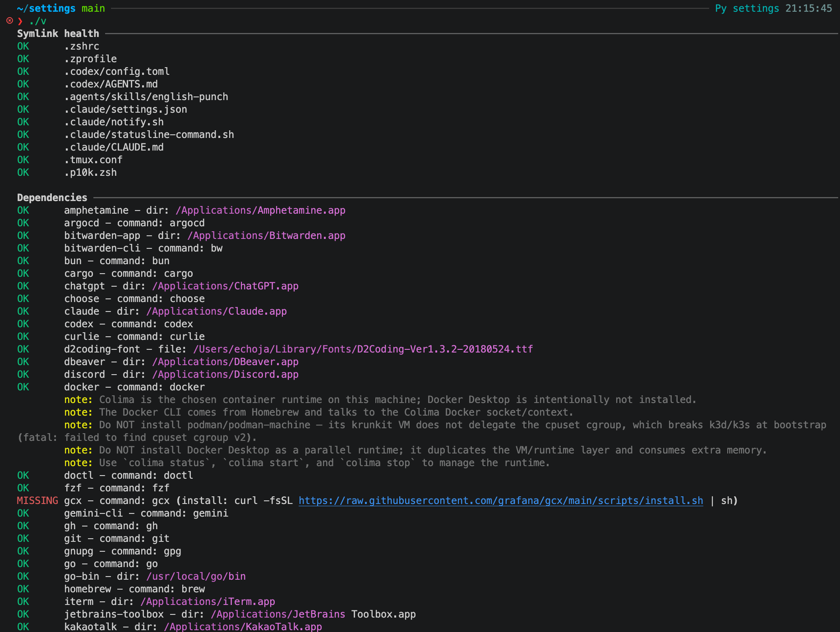
Task: Click the OK status beside .zshrc
Action: 23,46
